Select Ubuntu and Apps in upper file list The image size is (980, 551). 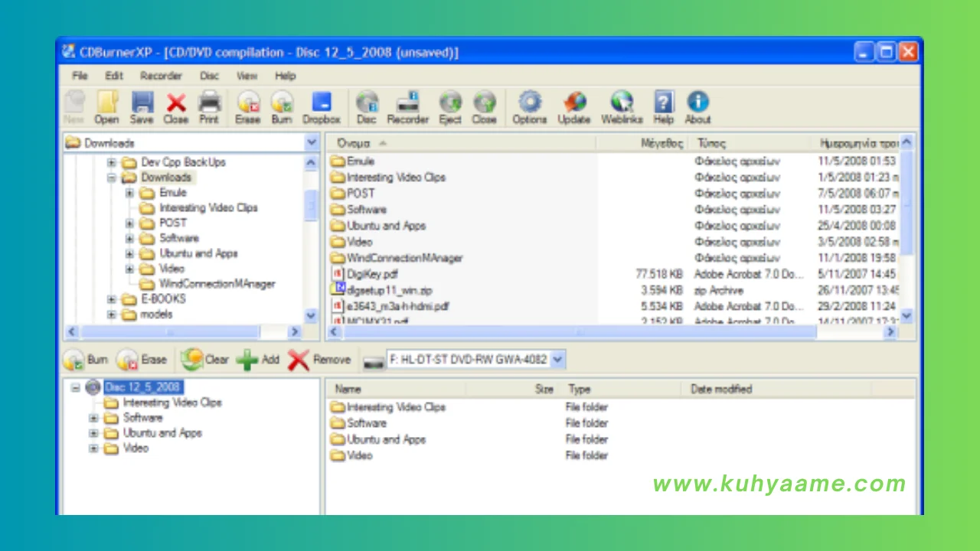click(378, 226)
